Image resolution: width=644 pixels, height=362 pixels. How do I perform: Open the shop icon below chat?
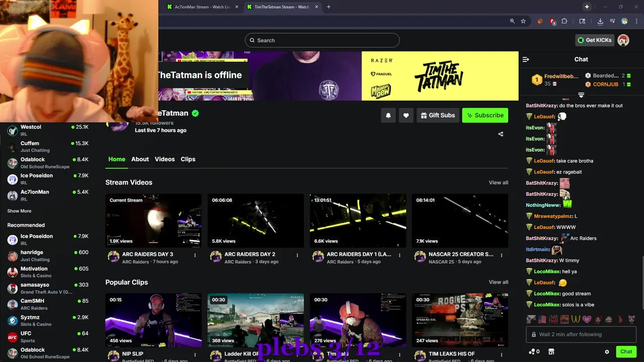[x=551, y=351]
